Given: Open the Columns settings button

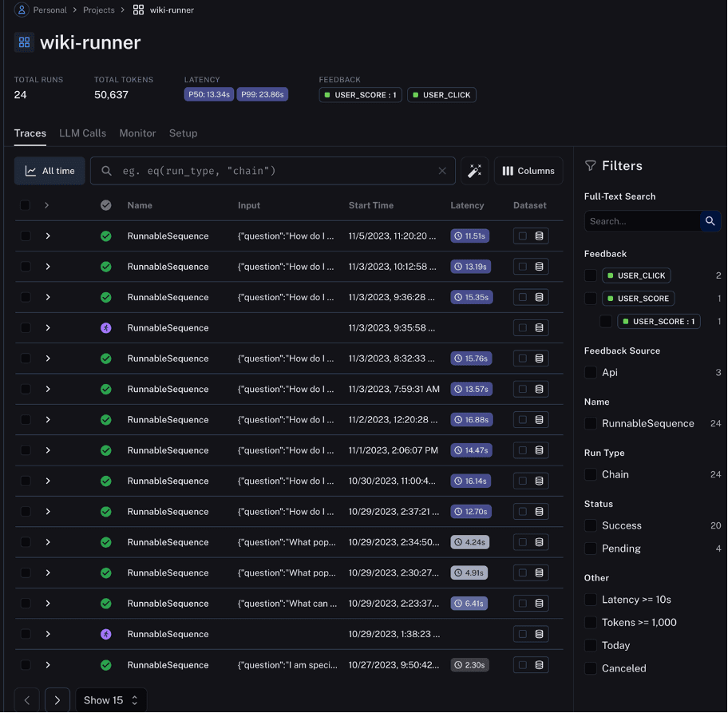Looking at the screenshot, I should pos(528,171).
